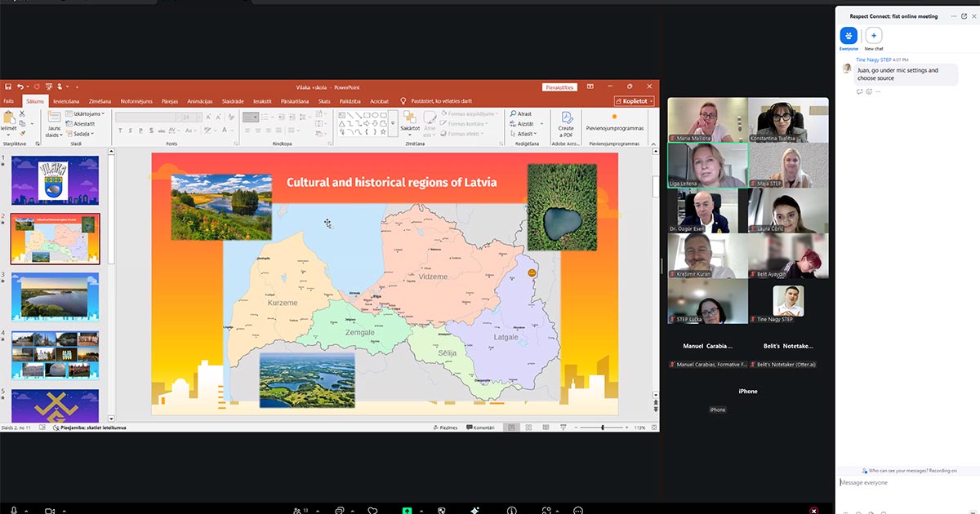Viewport: 980px width, 514px height.
Task: Click the Koplietot share button
Action: click(x=635, y=101)
